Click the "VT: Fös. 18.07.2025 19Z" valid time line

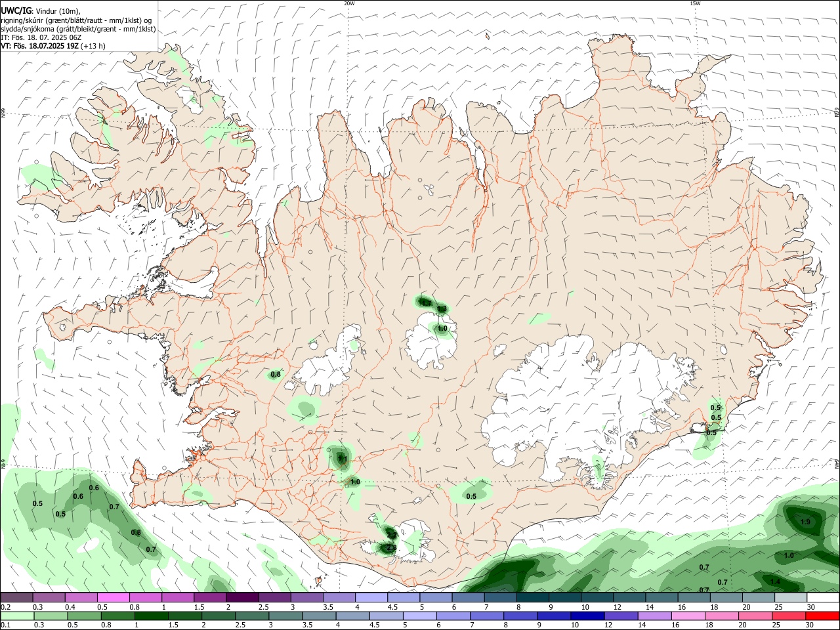click(40, 46)
